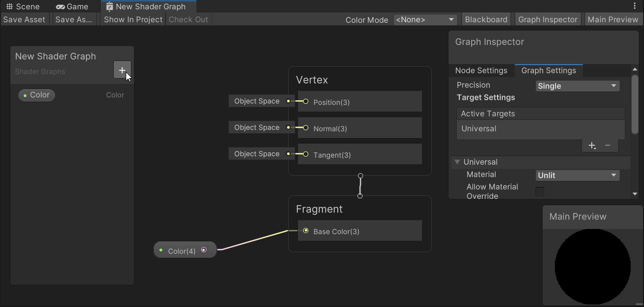Select the Color(4) property node

[x=185, y=250]
